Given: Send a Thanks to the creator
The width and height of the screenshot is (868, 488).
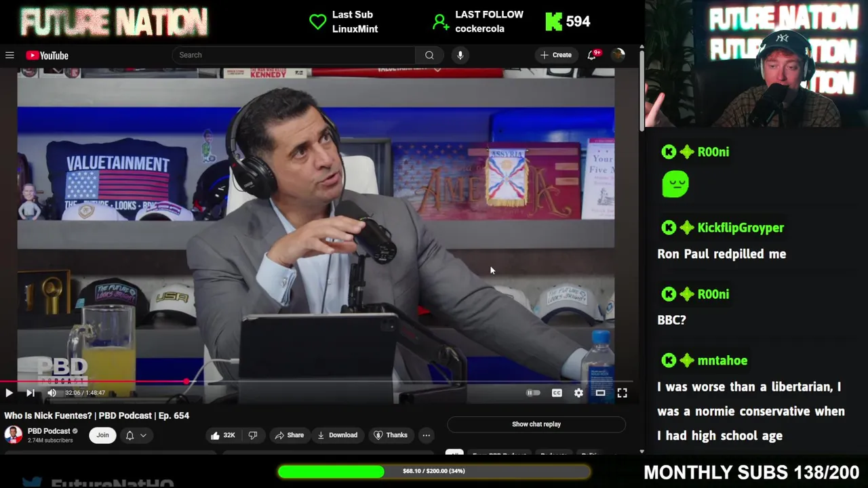Looking at the screenshot, I should [391, 435].
